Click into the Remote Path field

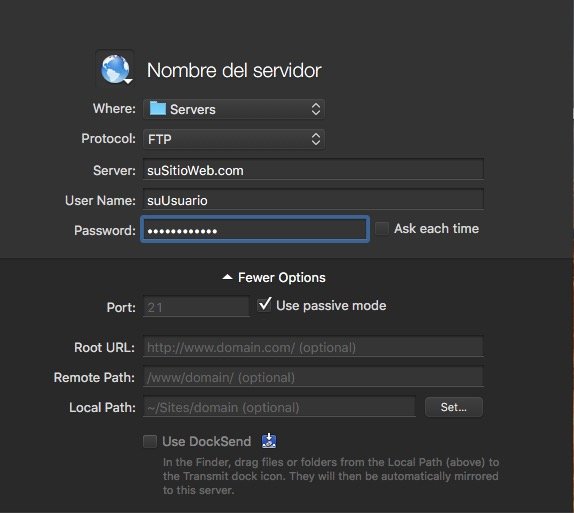pos(313,377)
